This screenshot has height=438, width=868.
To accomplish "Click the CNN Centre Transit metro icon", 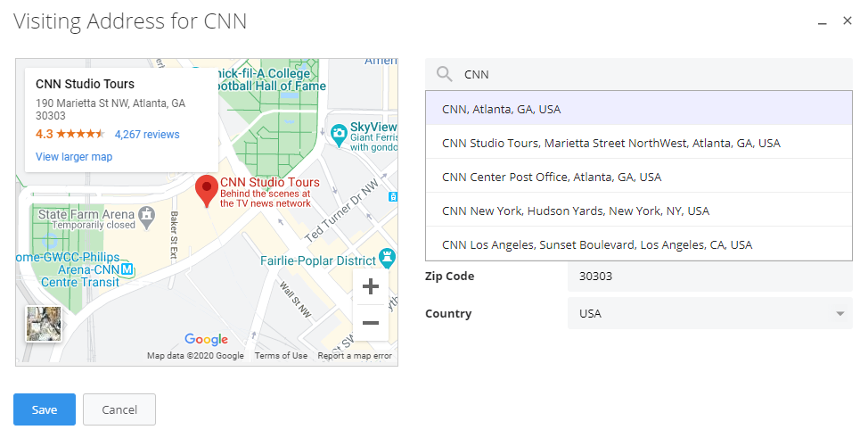I will click(127, 269).
